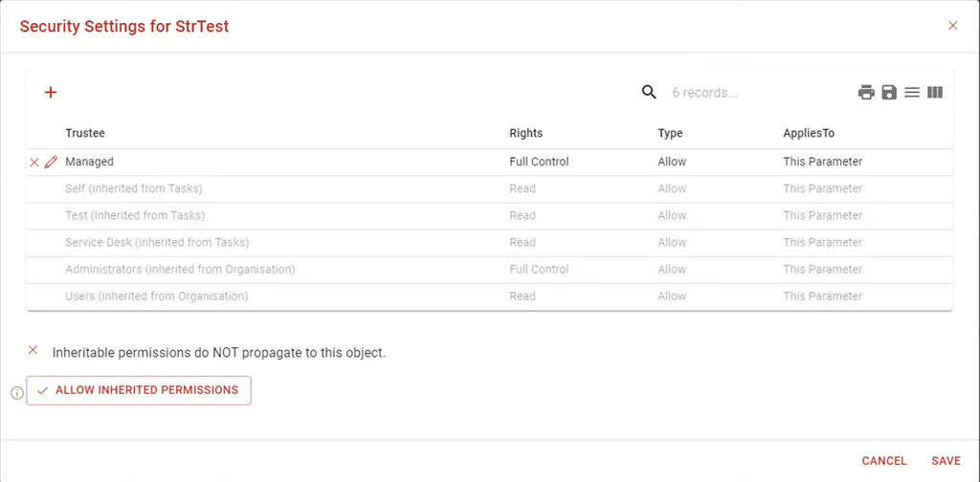Click Read in the Users row

tap(523, 296)
